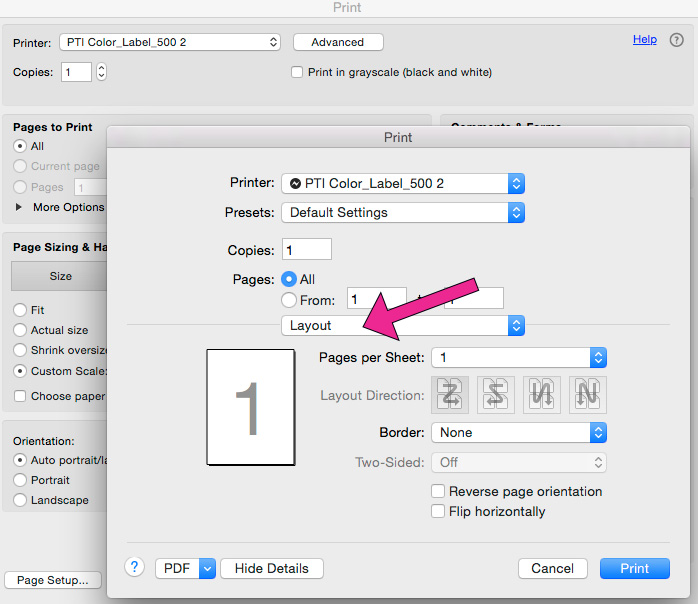Select the From page range radio button
This screenshot has height=604, width=698.
(x=289, y=300)
